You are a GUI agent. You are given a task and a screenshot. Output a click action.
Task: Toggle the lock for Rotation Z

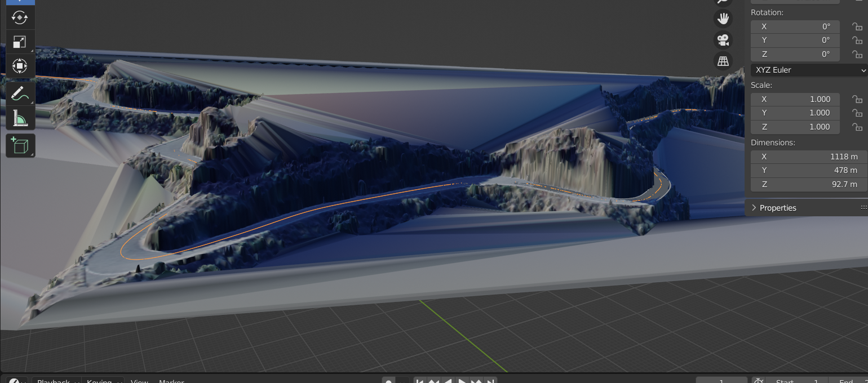[x=857, y=54]
